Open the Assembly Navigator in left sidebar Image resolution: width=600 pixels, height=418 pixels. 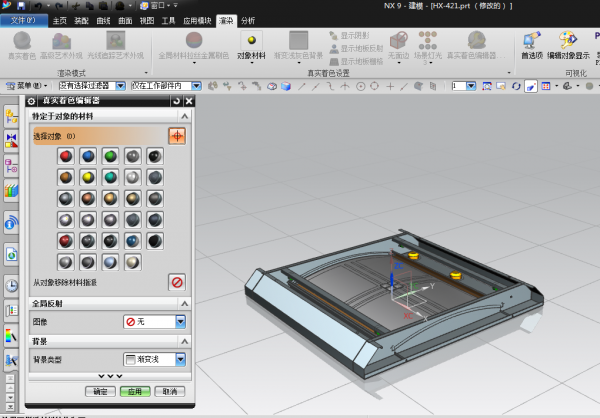[11, 116]
